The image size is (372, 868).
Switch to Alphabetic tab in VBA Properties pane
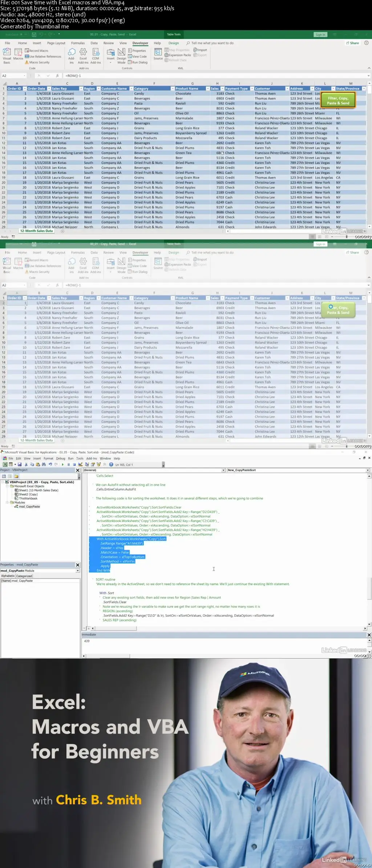coord(8,576)
